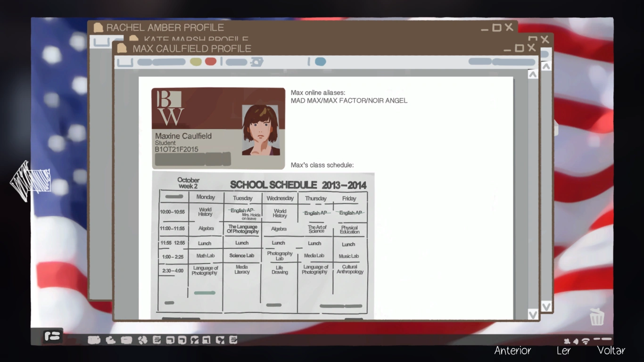This screenshot has width=644, height=362.
Task: Click the folder icon beside Max Caulfield Profile title
Action: (x=122, y=48)
